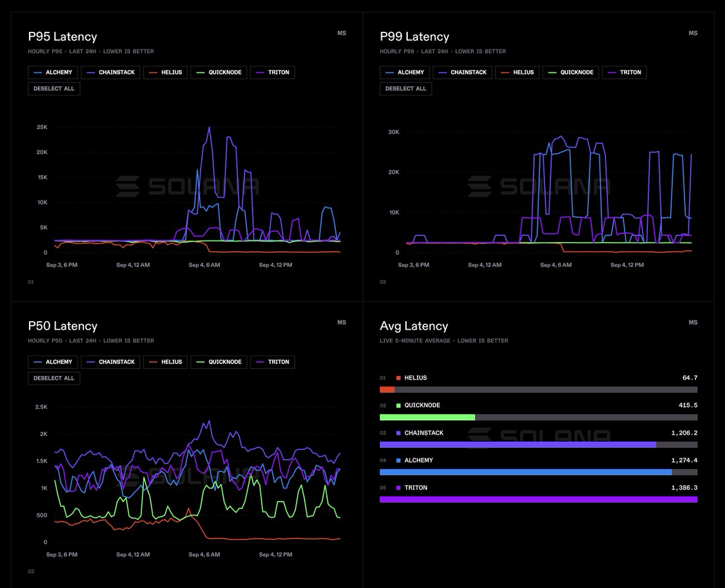Click 'Sep 4, 6 AM' label in P95 chart
The width and height of the screenshot is (725, 588).
[x=204, y=265]
